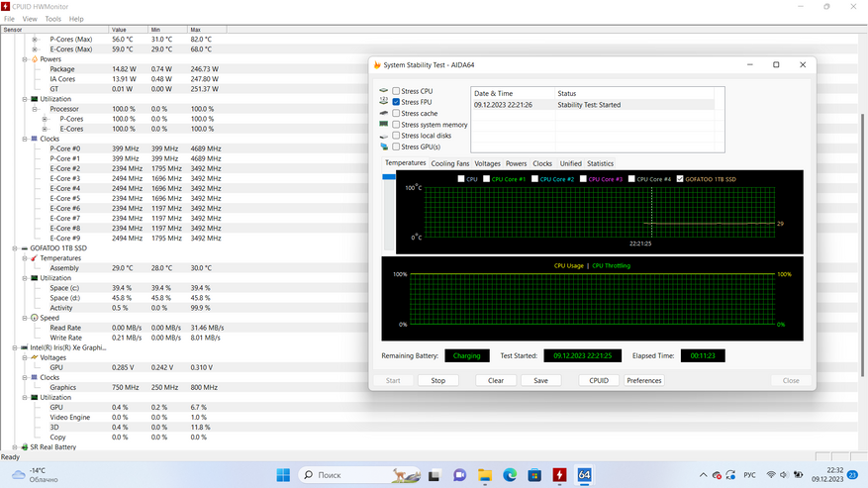Open Microsoft Store from the taskbar
Viewport: 868px width, 488px height.
pos(534,475)
